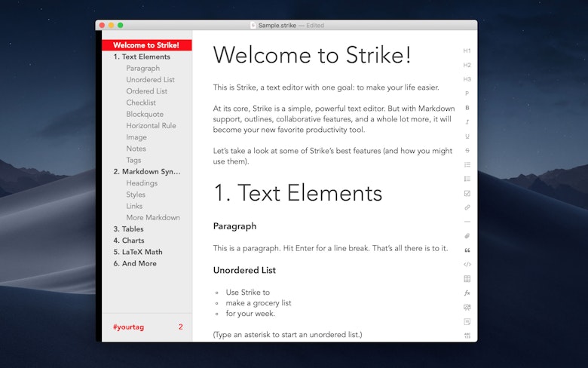Toggle italic text formatting
The image size is (588, 368).
point(467,122)
